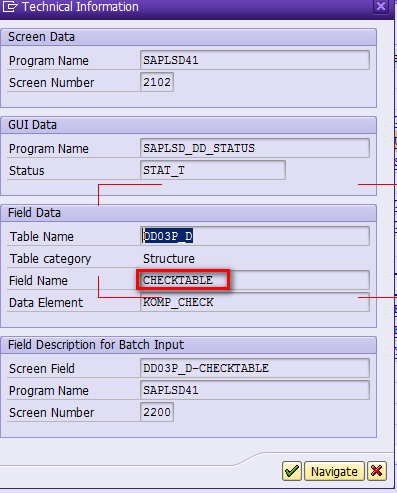This screenshot has height=493, width=397.
Task: Cancel with the red X button
Action: [x=377, y=471]
